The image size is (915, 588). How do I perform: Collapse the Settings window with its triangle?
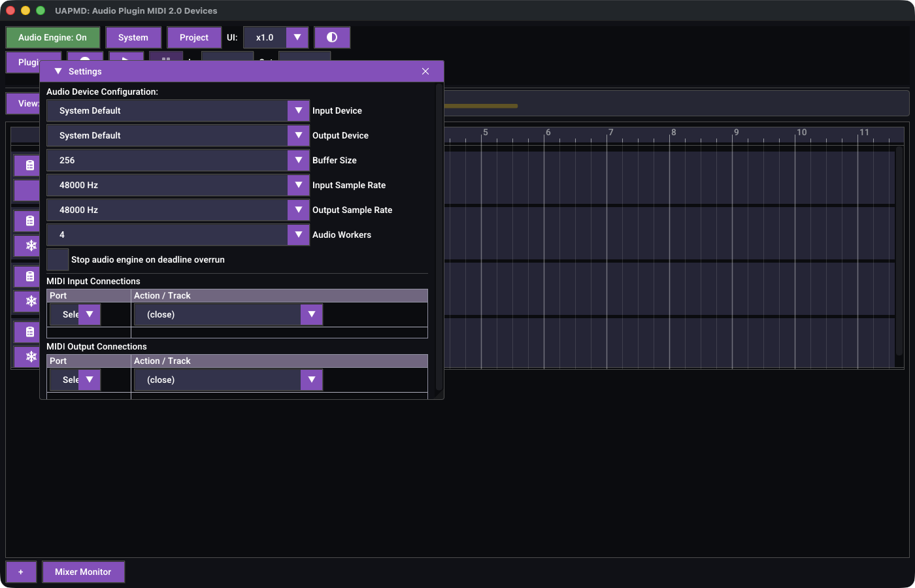click(x=58, y=71)
